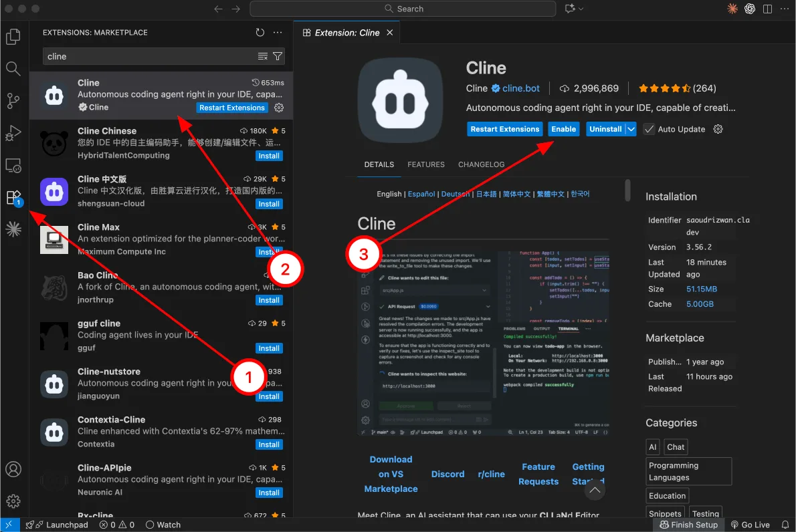Open Source Control view icon
The height and width of the screenshot is (532, 796).
(x=13, y=101)
